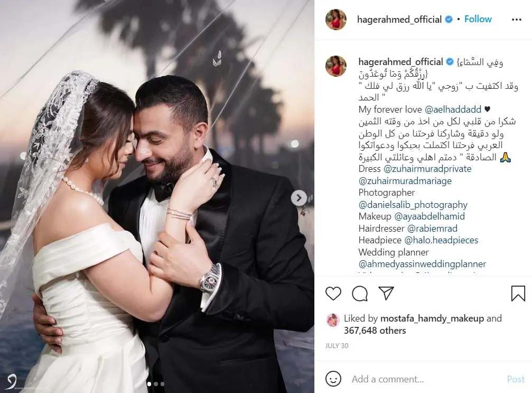
Task: Open the @ayaabdelhamid makeup mention
Action: click(x=430, y=216)
